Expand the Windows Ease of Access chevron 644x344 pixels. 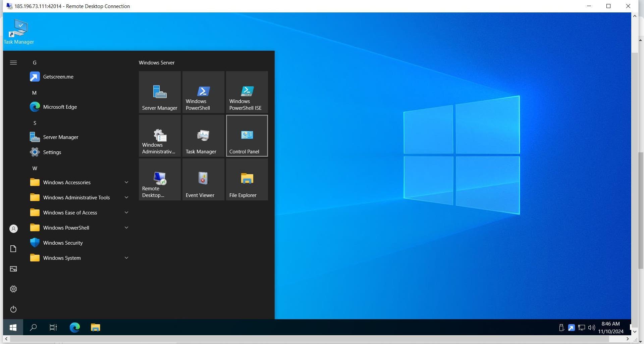pos(126,212)
